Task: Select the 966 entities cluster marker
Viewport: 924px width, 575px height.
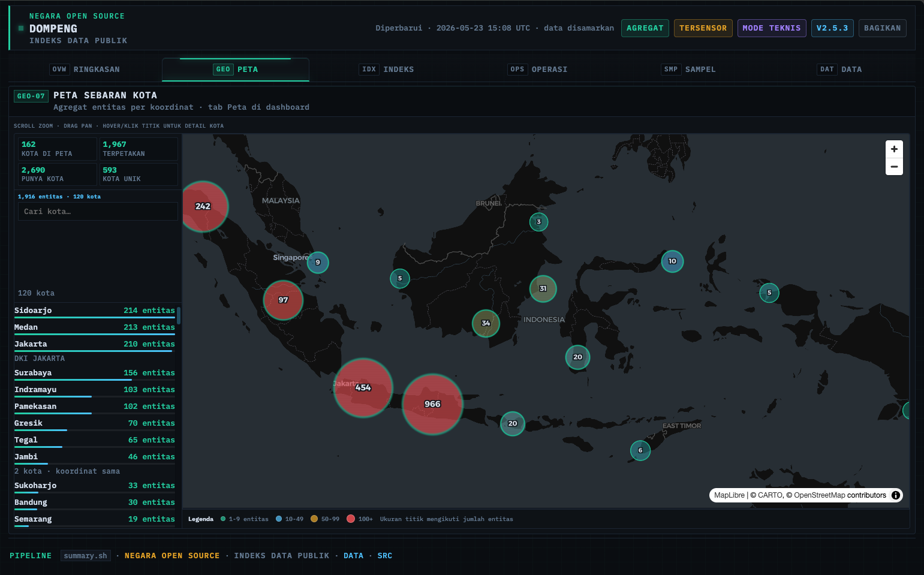Action: (432, 404)
